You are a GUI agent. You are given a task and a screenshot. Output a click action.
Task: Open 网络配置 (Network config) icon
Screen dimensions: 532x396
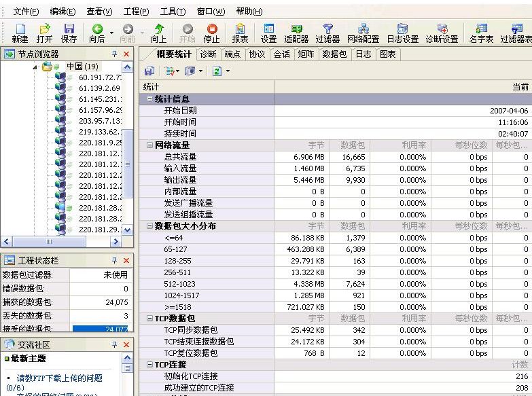[363, 33]
